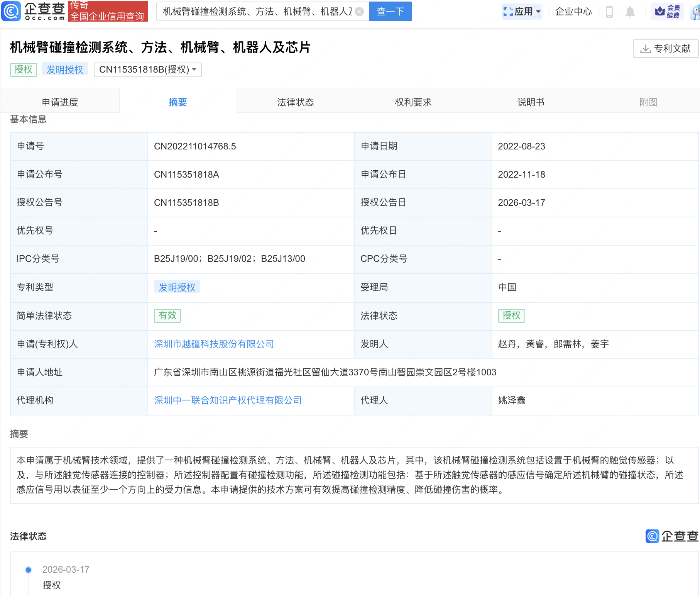Click the 应用 grid icon
This screenshot has width=700, height=597.
coord(508,12)
